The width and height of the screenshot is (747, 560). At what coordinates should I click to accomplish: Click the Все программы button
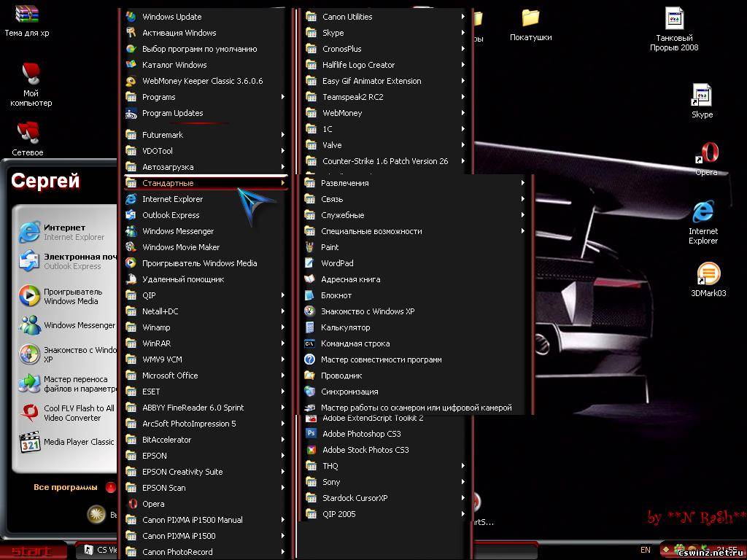click(x=74, y=487)
